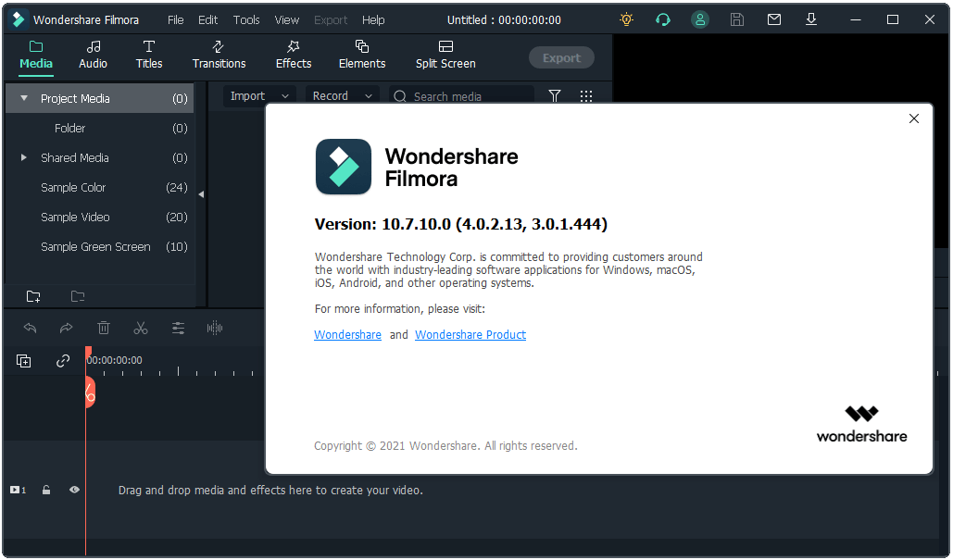Open the Tools menu

pos(246,20)
